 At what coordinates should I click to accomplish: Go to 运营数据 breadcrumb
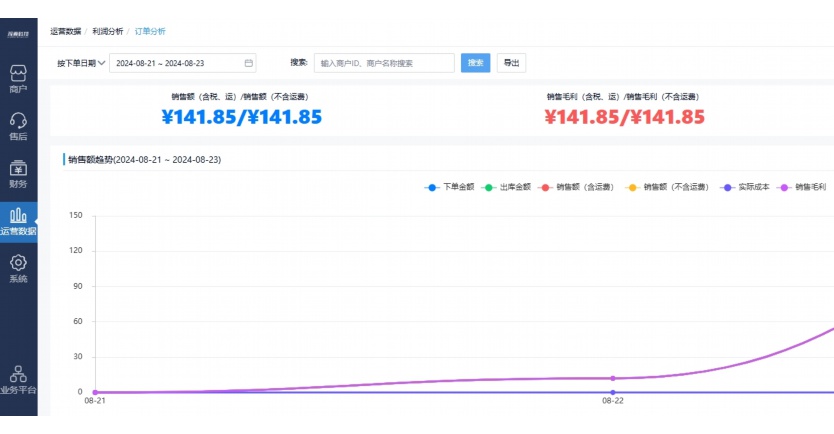tap(65, 31)
